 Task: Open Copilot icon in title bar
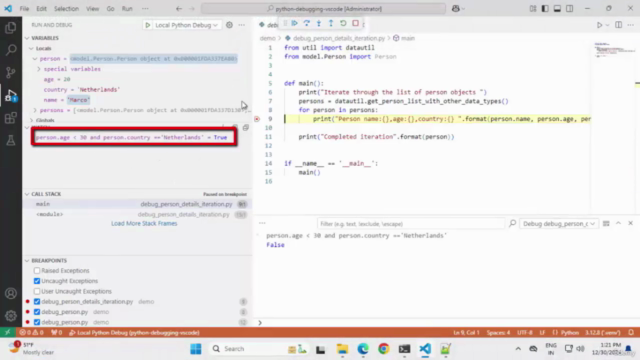pos(456,9)
